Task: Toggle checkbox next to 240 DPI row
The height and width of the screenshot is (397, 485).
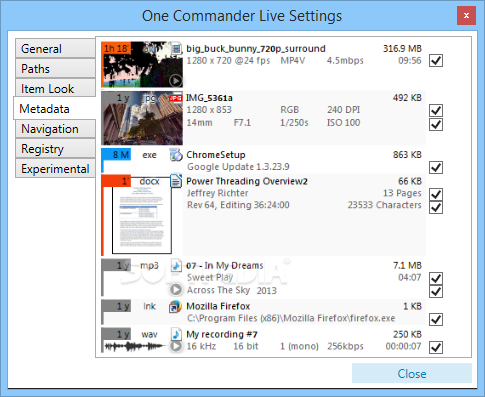Action: [436, 110]
